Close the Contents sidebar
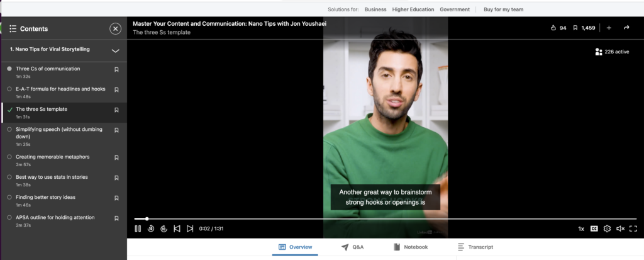 coord(116,29)
